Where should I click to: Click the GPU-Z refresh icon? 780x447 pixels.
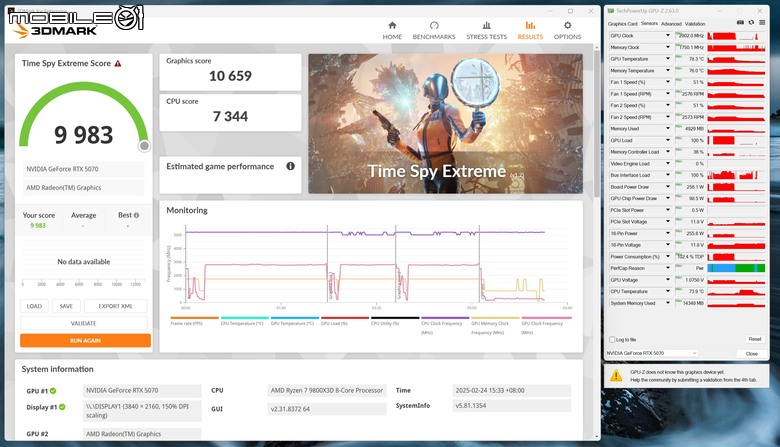pyautogui.click(x=751, y=22)
